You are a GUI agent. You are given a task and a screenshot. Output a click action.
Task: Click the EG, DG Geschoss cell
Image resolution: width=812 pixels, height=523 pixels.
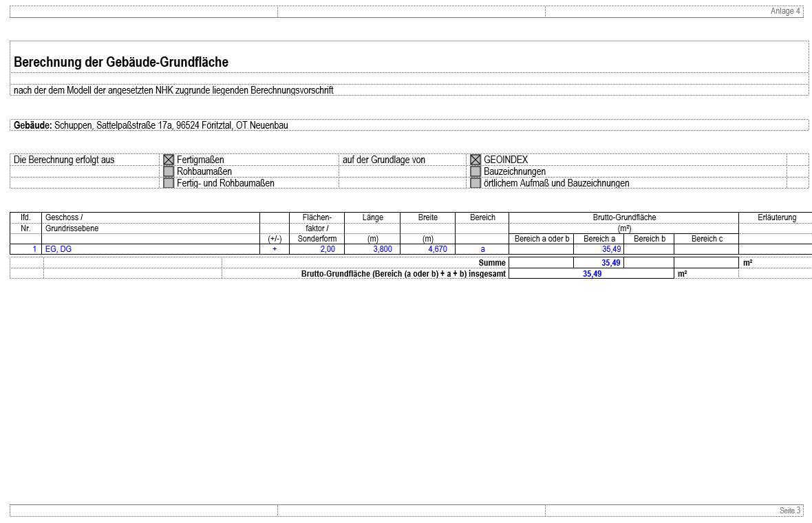pyautogui.click(x=151, y=249)
